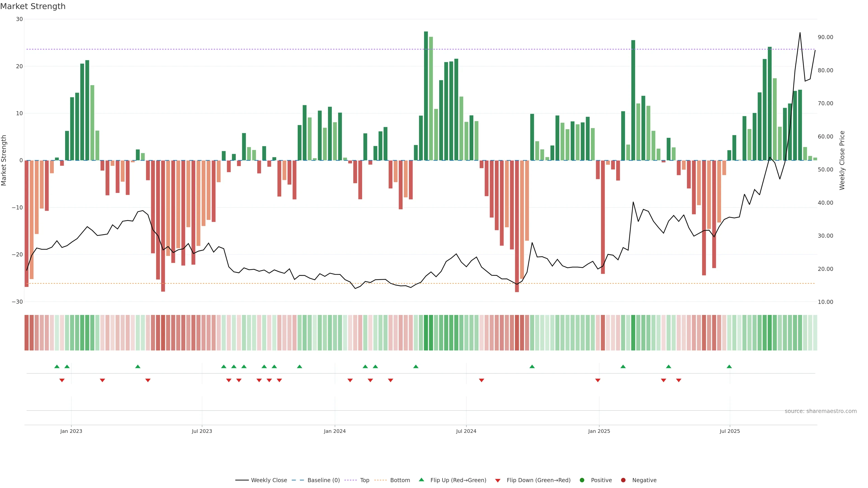
Task: Click the Jan 2024 x-axis label
Action: [335, 431]
